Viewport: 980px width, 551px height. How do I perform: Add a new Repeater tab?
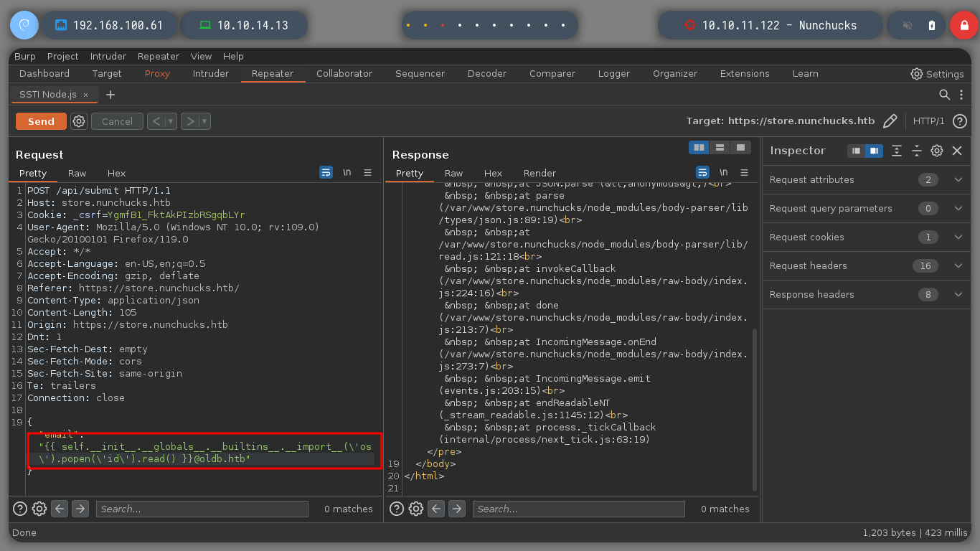click(110, 95)
